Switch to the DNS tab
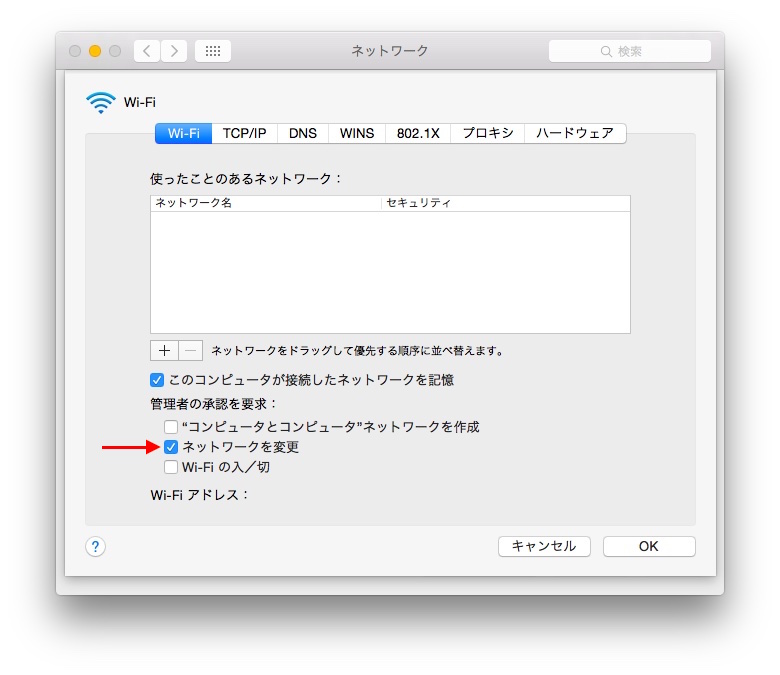780x675 pixels. pyautogui.click(x=302, y=133)
